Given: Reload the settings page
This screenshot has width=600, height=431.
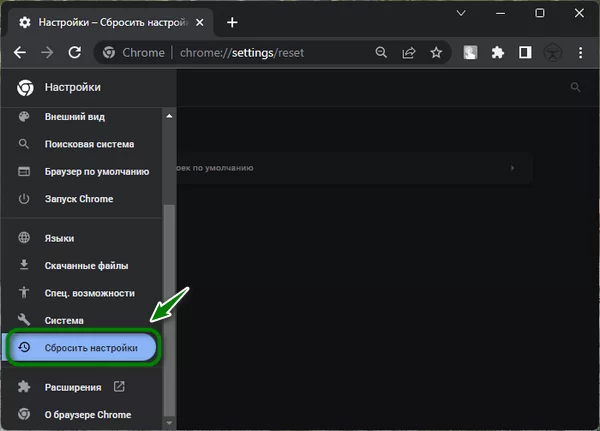Looking at the screenshot, I should [74, 53].
